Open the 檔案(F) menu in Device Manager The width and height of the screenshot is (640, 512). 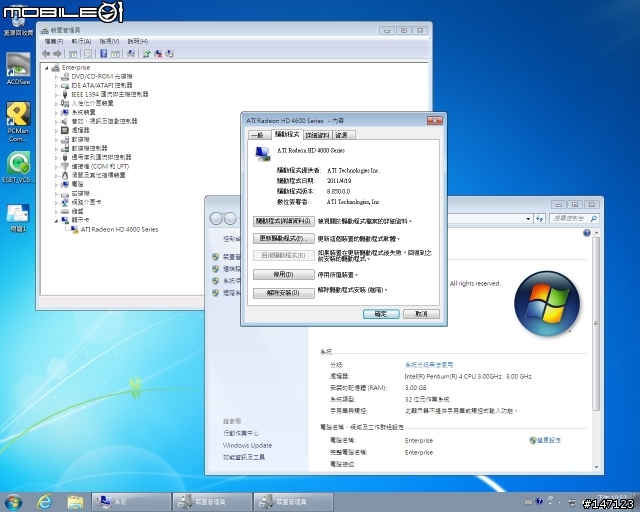coord(53,41)
